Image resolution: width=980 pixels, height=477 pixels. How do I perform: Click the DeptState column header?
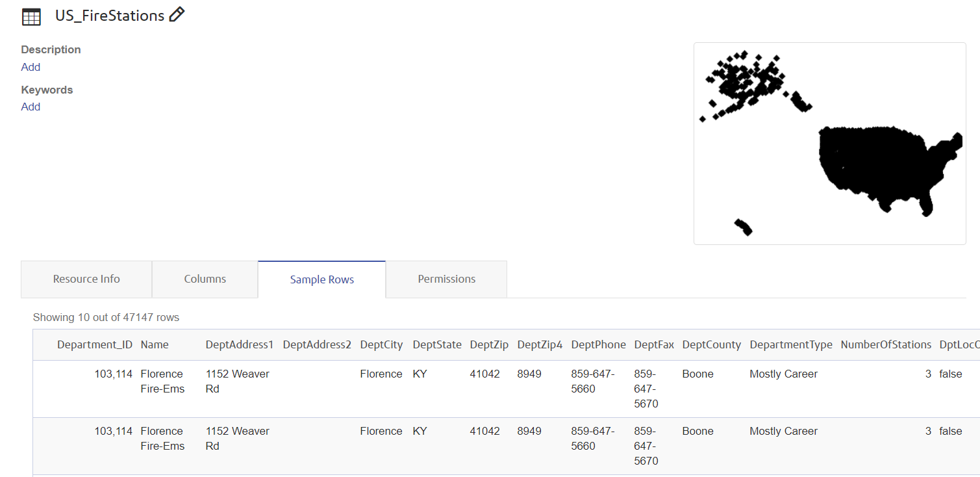click(x=437, y=344)
